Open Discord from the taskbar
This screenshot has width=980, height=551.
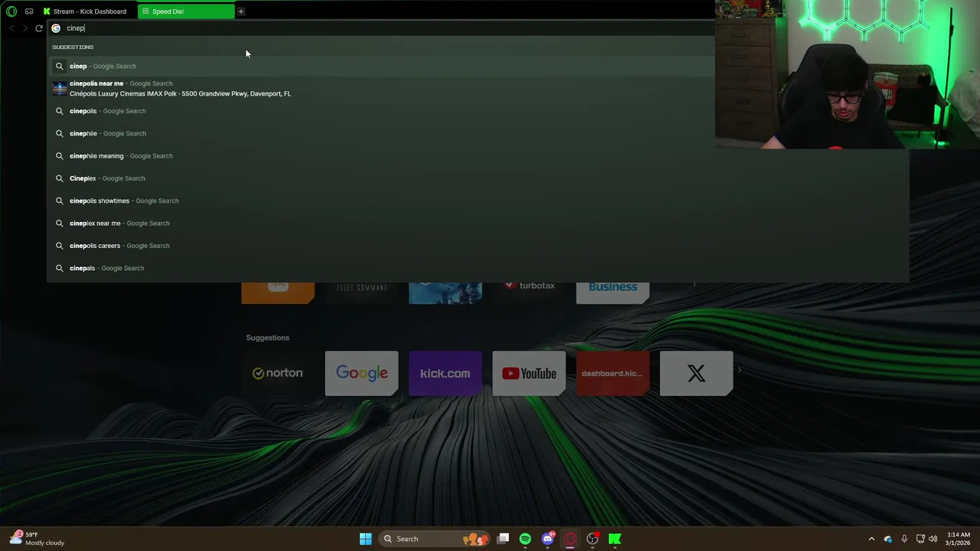point(547,539)
